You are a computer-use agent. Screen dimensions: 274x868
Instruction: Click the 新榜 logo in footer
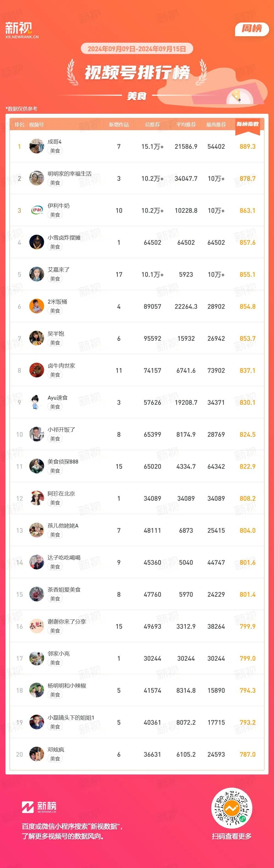39,807
